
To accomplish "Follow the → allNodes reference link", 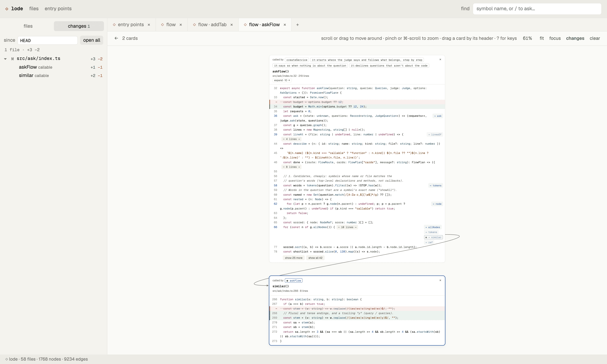I will pyautogui.click(x=432, y=227).
